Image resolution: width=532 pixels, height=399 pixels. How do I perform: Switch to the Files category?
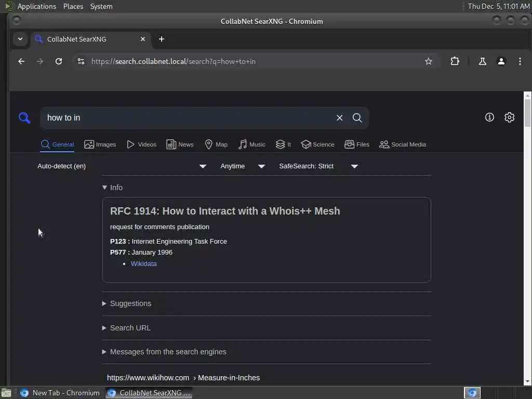pos(356,144)
